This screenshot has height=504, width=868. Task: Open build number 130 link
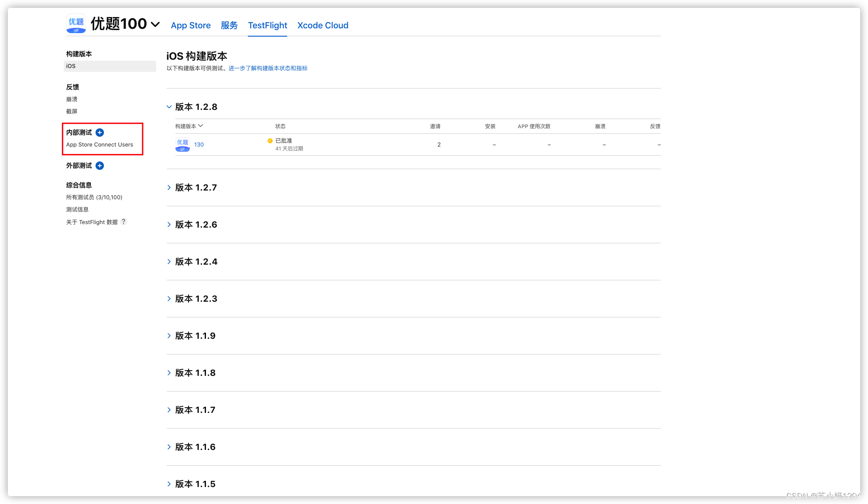pos(199,145)
